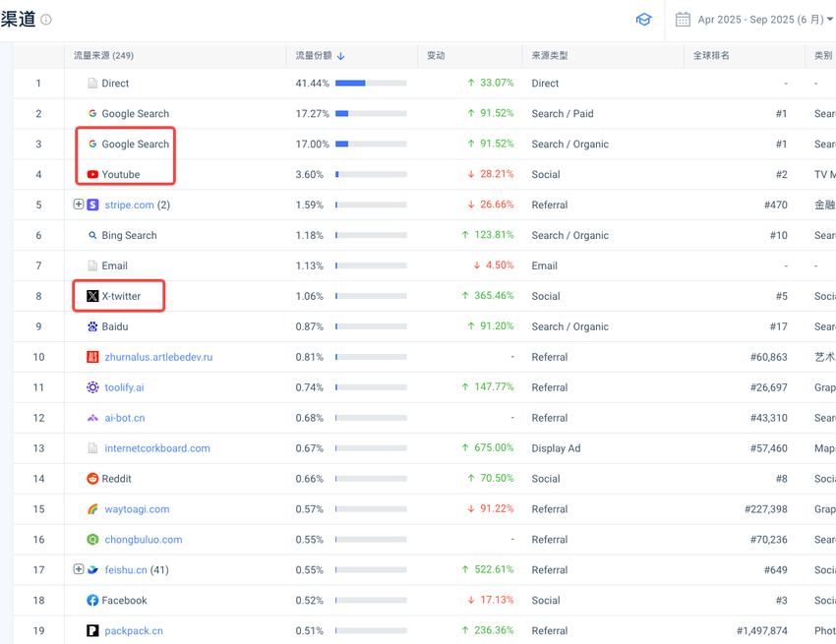836x644 pixels.
Task: Click the Direct row document icon
Action: 92,84
